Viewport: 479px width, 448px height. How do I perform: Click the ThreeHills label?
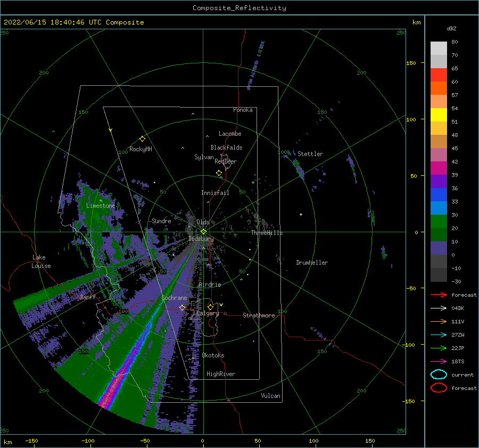pos(267,233)
